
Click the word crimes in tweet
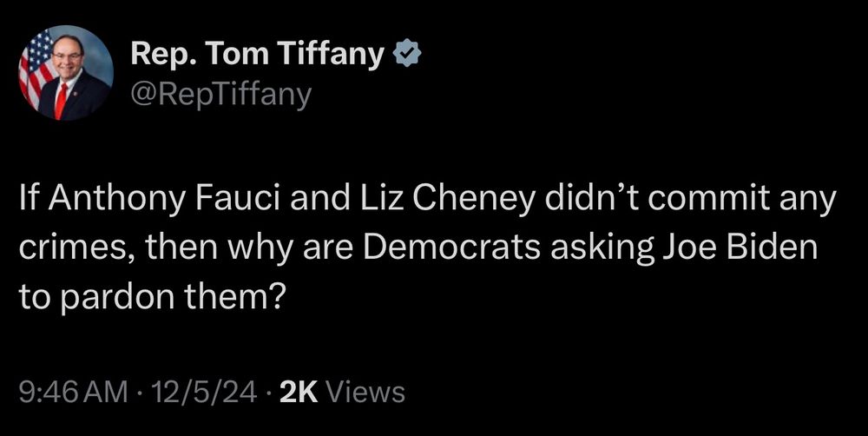click(78, 248)
